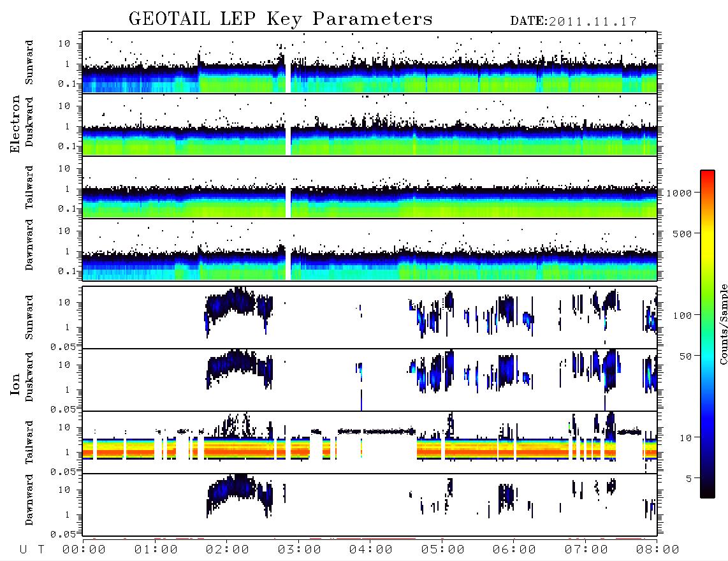Viewport: 728px width, 561px height.
Task: Click the Electron Tailward spectrogram panel
Action: point(370,187)
